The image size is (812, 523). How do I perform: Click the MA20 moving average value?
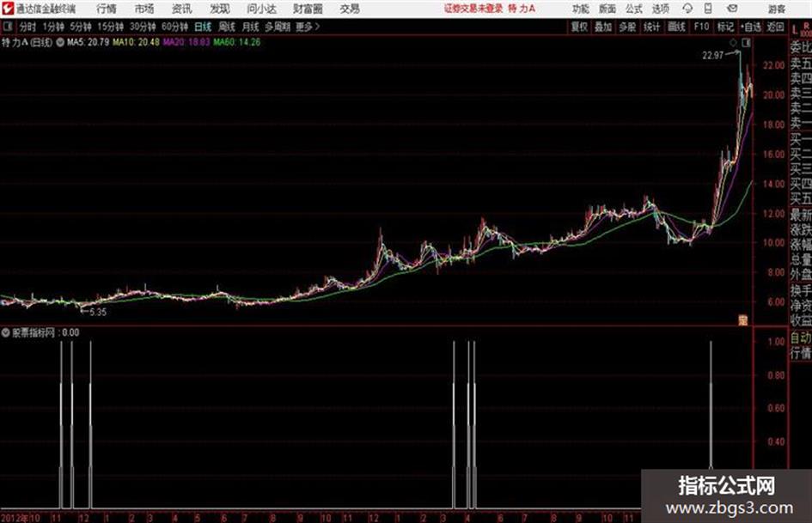coord(186,42)
